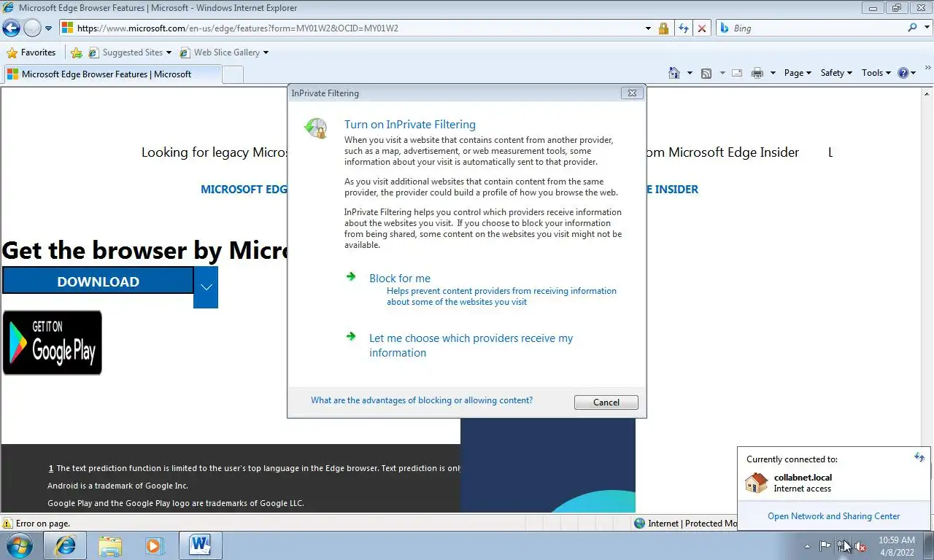Click the Add to Favorites Bar icon
The image size is (934, 560).
click(x=77, y=52)
